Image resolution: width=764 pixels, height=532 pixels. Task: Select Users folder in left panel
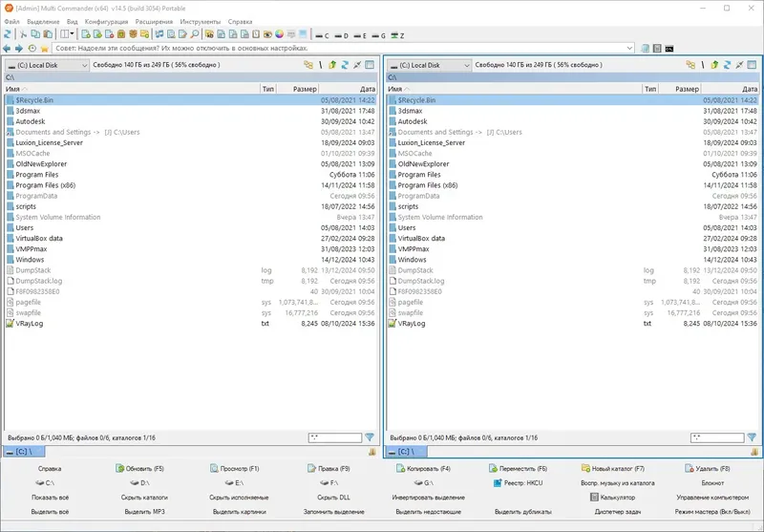[190, 227]
